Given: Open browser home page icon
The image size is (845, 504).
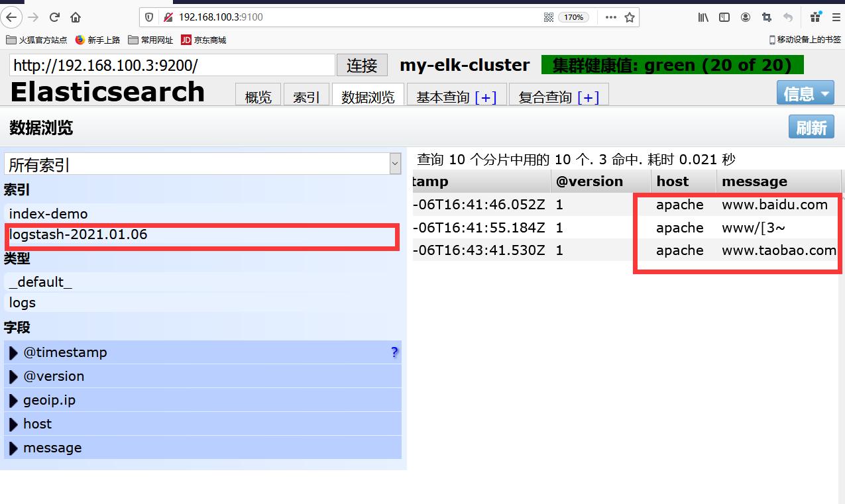Looking at the screenshot, I should (76, 17).
